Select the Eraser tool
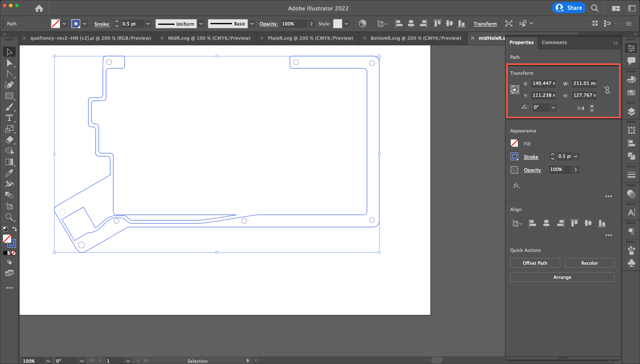 click(x=10, y=140)
